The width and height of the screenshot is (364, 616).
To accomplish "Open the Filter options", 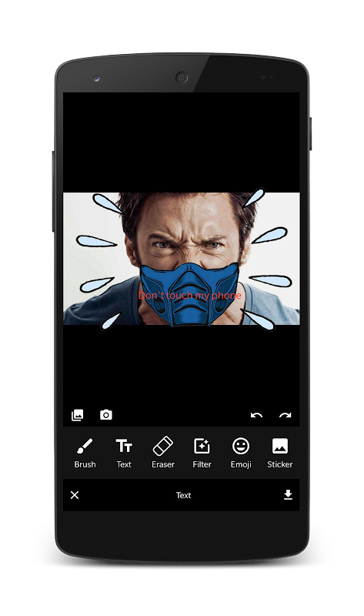I will (202, 453).
